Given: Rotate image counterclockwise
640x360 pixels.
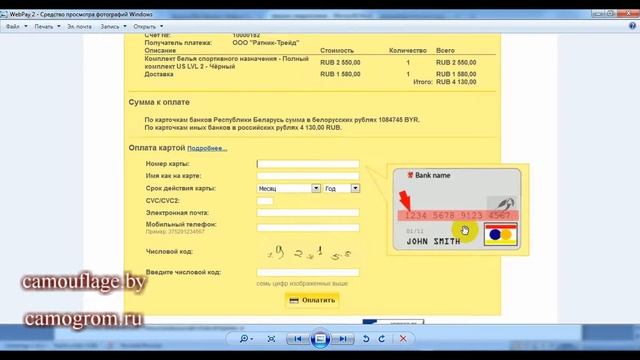Looking at the screenshot, I should (x=366, y=339).
